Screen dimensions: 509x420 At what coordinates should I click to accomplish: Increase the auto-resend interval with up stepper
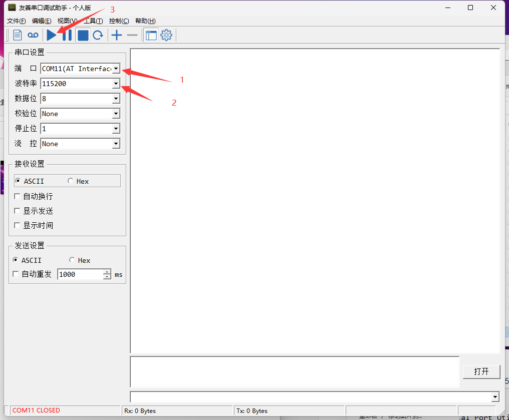click(107, 272)
